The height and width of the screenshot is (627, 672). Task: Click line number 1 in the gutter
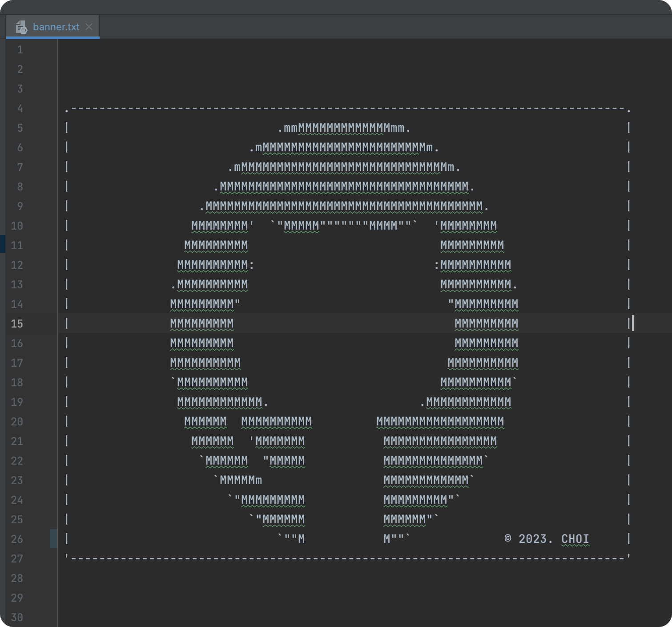[20, 49]
